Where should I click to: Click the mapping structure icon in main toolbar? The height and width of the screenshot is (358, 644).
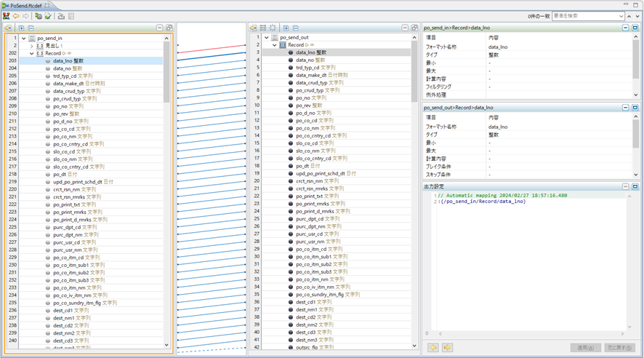[7, 16]
